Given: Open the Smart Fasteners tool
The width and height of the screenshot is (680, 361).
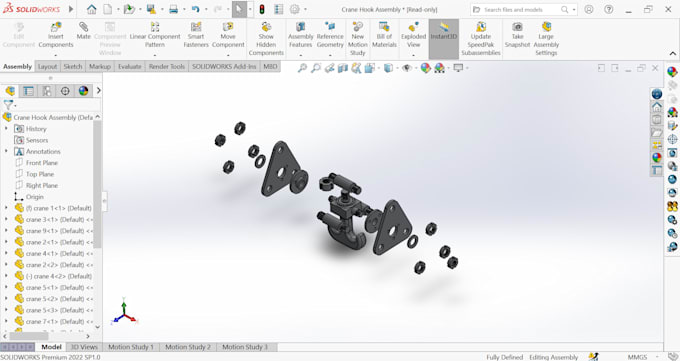Looking at the screenshot, I should click(196, 27).
